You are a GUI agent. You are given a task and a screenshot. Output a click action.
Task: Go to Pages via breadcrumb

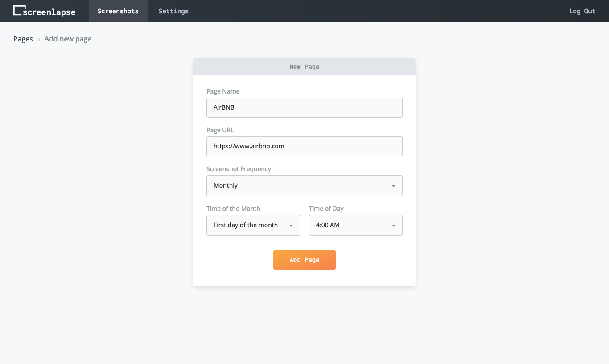[x=23, y=39]
